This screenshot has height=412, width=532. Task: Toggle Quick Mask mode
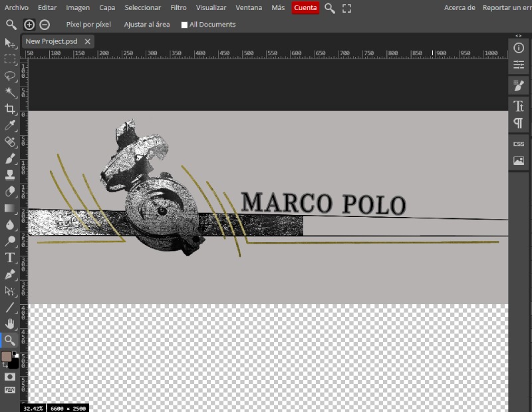[x=10, y=377]
